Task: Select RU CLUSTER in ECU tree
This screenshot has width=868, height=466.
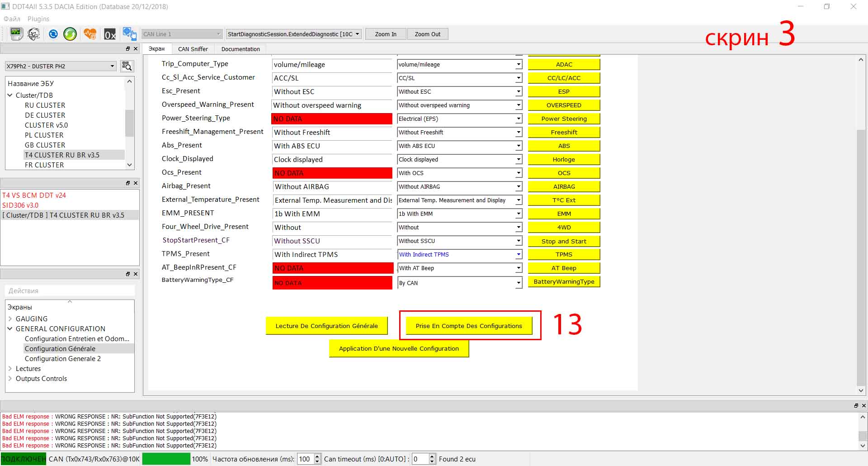Action: pyautogui.click(x=45, y=105)
